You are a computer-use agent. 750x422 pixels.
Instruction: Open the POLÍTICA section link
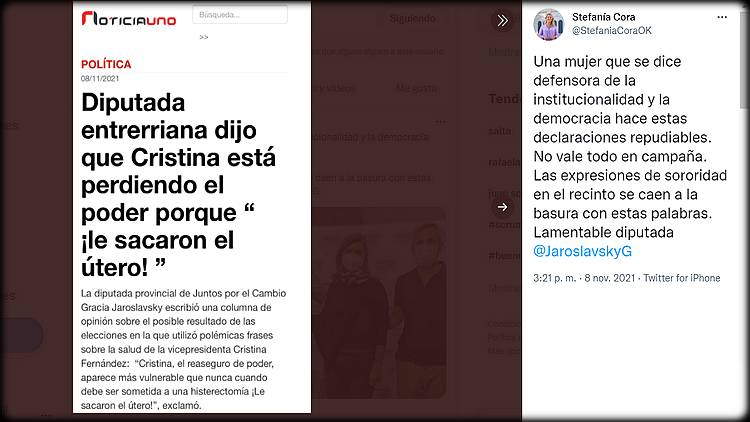point(106,64)
